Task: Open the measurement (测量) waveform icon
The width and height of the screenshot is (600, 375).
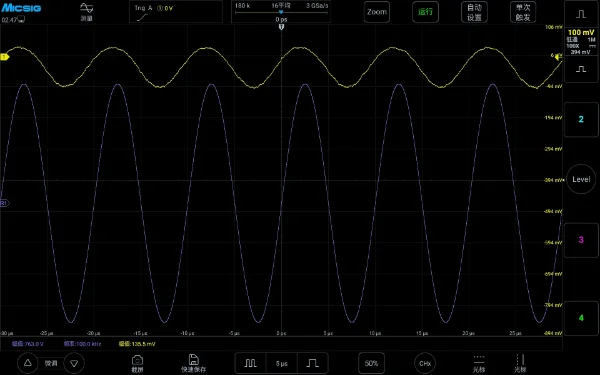Action: coord(86,11)
